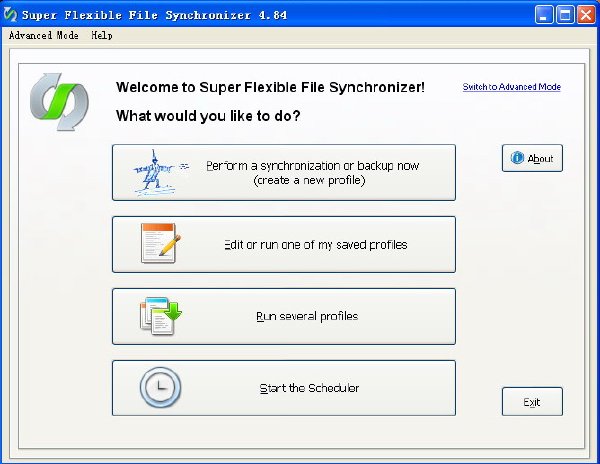Click the green sync logo in the welcome panel

pos(59,102)
